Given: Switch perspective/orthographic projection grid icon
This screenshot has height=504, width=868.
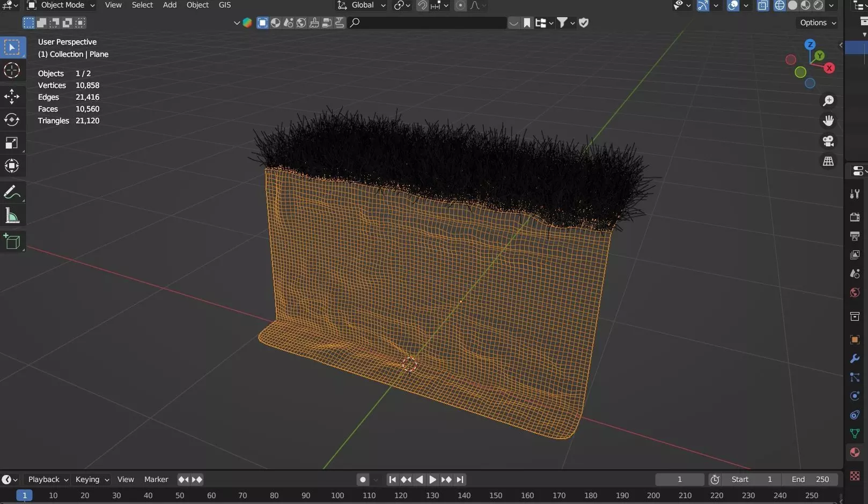Looking at the screenshot, I should point(828,161).
